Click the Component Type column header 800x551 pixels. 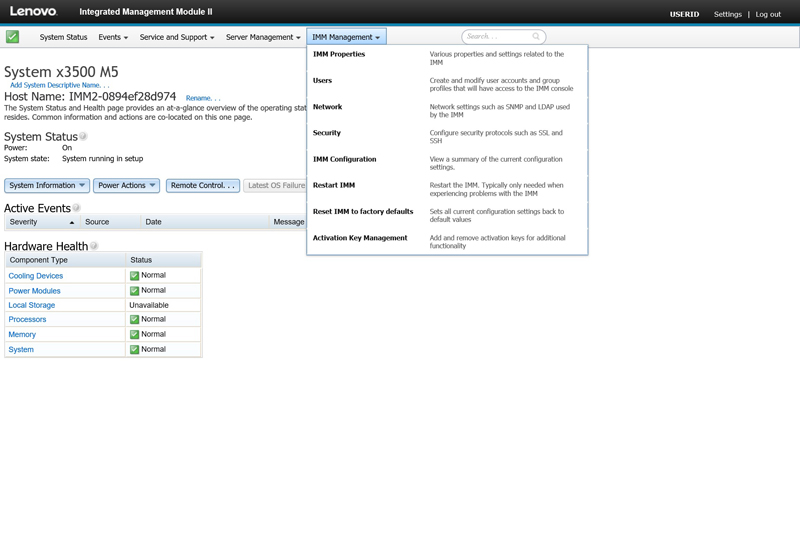click(x=65, y=260)
